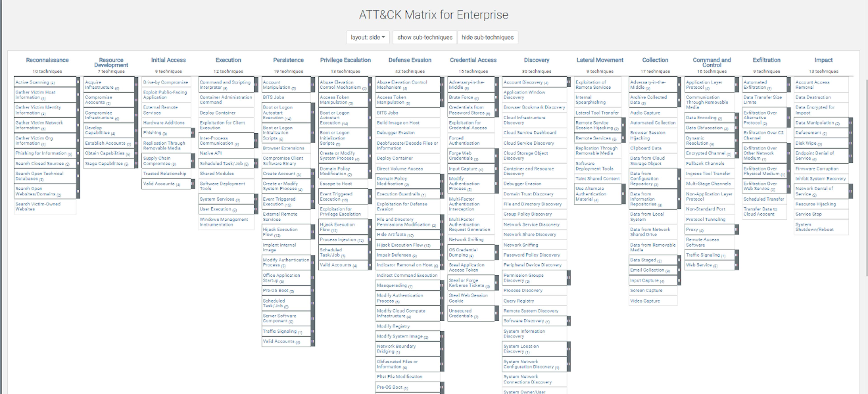The image size is (868, 394).
Task: Expand sub-techniques handle for Process Injection
Action: [370, 240]
